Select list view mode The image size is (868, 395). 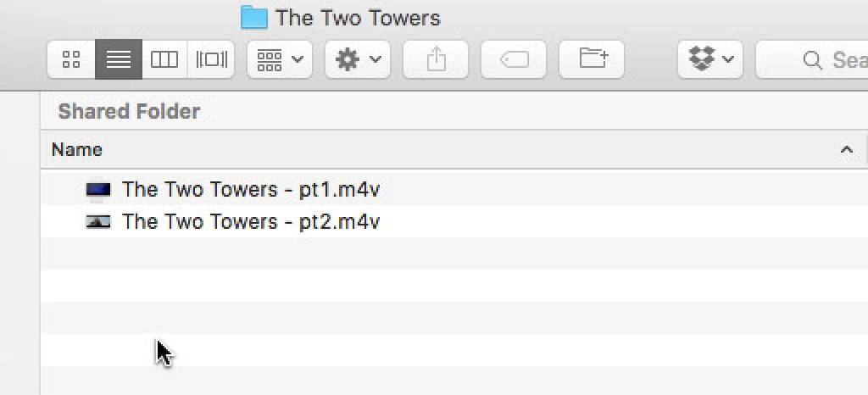click(x=119, y=59)
